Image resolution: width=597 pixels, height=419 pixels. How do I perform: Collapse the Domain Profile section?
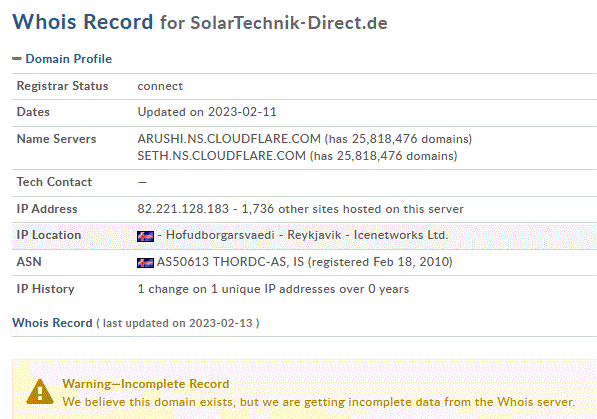click(62, 59)
